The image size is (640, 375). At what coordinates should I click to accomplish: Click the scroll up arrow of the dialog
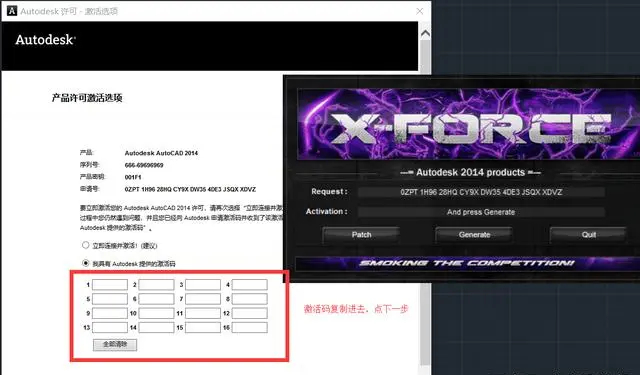tap(425, 33)
